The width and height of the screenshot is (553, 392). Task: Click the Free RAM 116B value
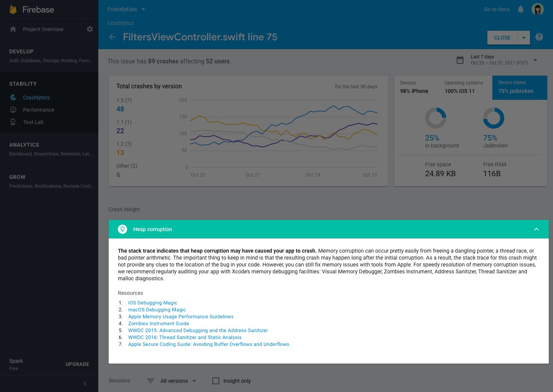(492, 174)
